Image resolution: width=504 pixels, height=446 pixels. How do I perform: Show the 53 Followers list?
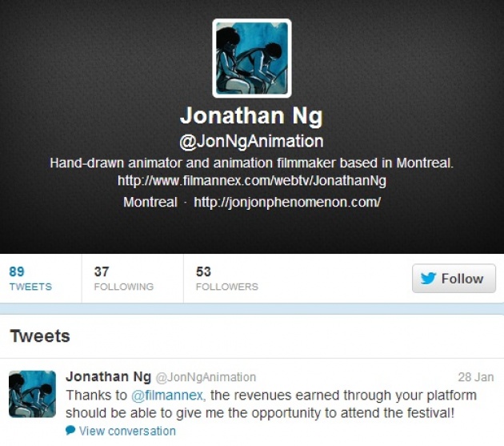tap(227, 279)
